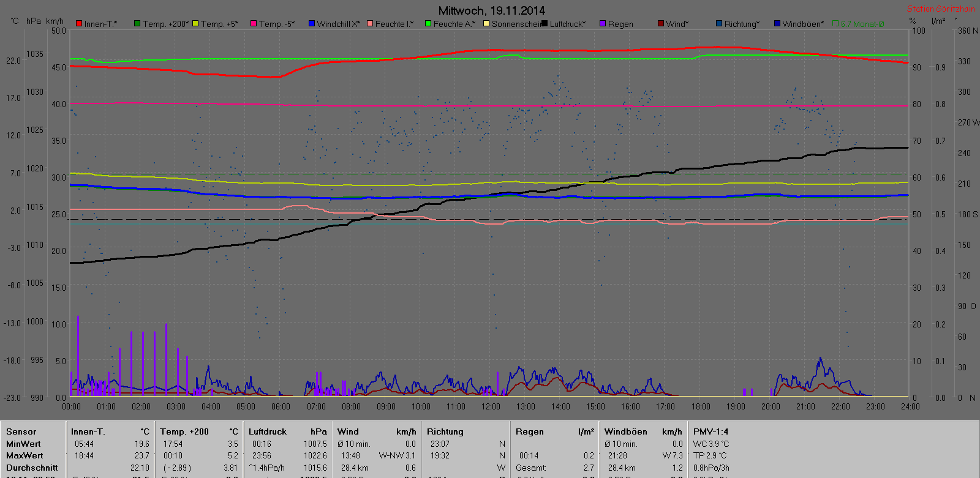Click the MinWert row label

[23, 444]
